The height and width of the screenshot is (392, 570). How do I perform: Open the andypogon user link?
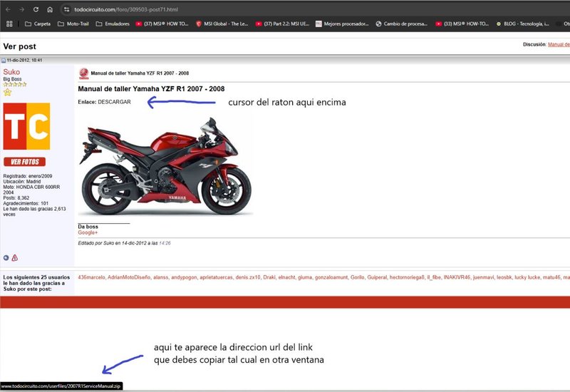coord(184,277)
